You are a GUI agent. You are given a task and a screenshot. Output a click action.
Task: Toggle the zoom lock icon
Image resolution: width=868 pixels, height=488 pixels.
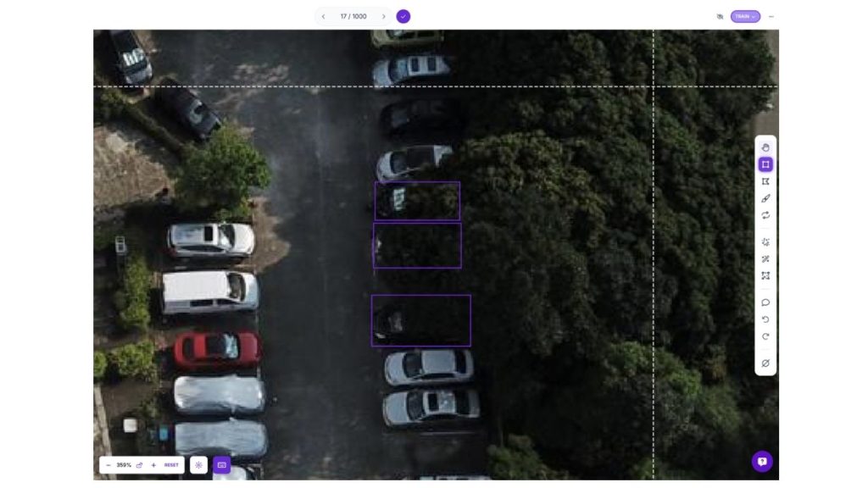[139, 465]
